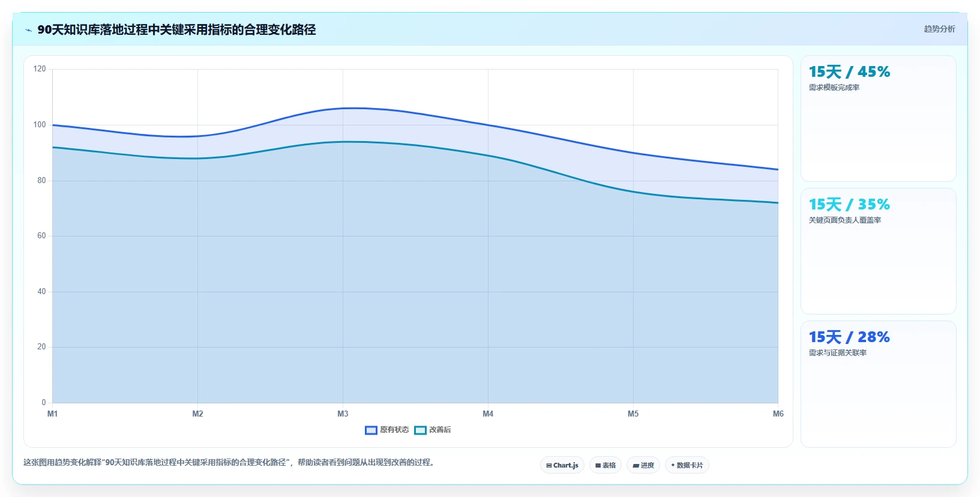980x497 pixels.
Task: Click the Chart.js tag
Action: point(562,465)
